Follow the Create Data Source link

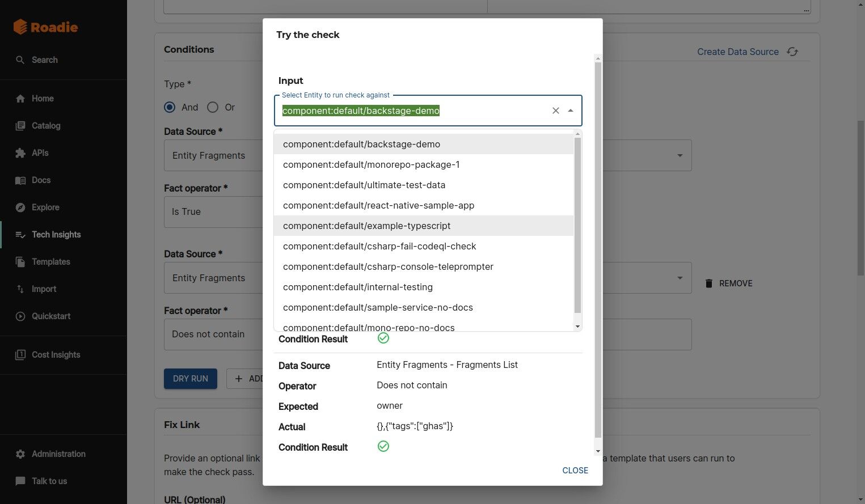[737, 52]
